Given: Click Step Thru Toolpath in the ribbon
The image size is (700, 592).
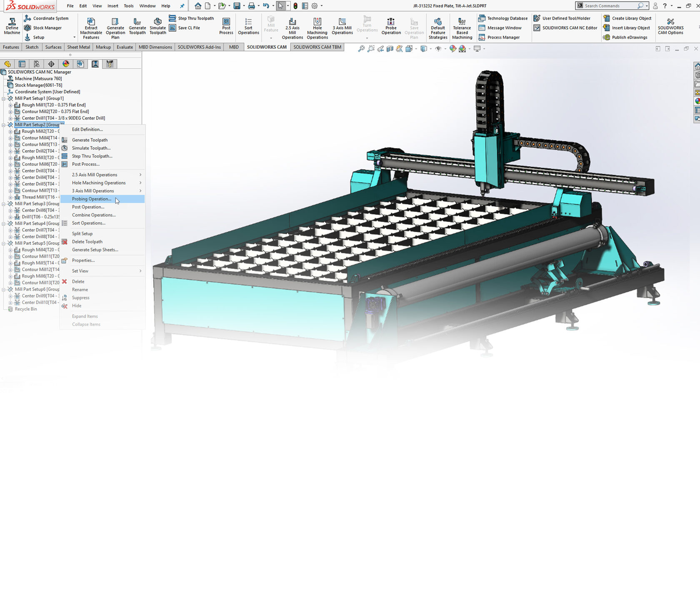Looking at the screenshot, I should tap(192, 18).
